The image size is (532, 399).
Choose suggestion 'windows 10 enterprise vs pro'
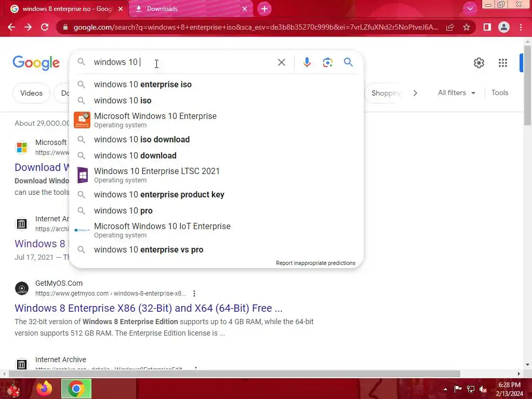[x=216, y=250]
